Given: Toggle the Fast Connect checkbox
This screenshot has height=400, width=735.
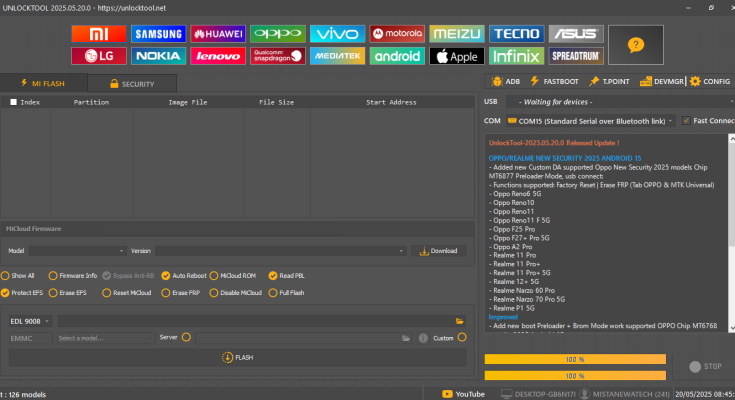Looking at the screenshot, I should 686,121.
